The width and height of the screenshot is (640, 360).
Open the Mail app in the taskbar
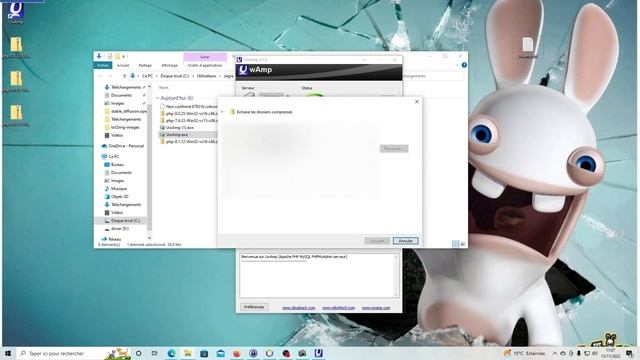click(220, 353)
